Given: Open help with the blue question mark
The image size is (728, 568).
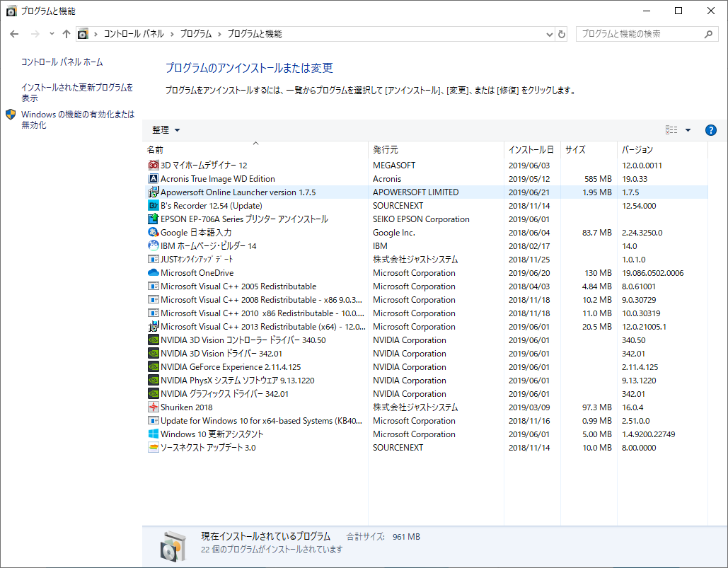Looking at the screenshot, I should coord(710,130).
